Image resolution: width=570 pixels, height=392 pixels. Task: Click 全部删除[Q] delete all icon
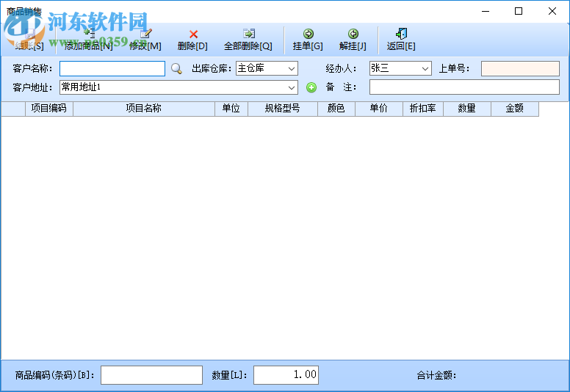point(249,34)
